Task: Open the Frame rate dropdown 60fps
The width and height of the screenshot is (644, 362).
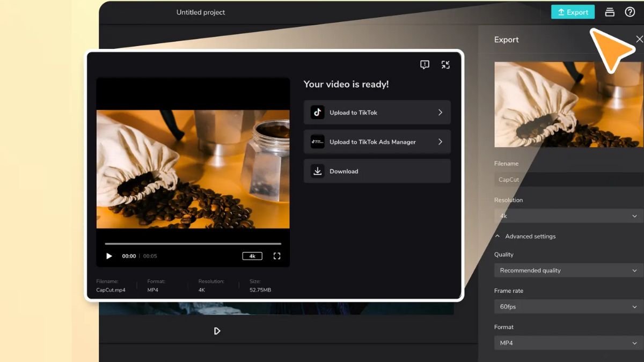Action: pyautogui.click(x=569, y=307)
